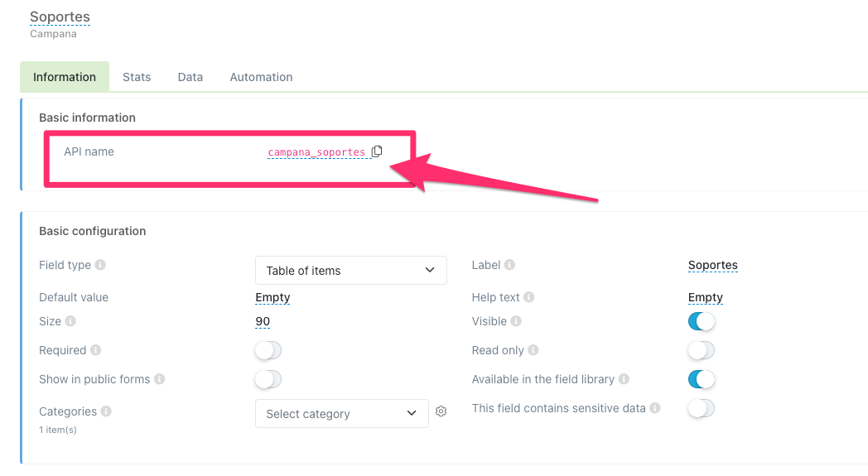868x476 pixels.
Task: Enable the Required toggle
Action: 268,350
